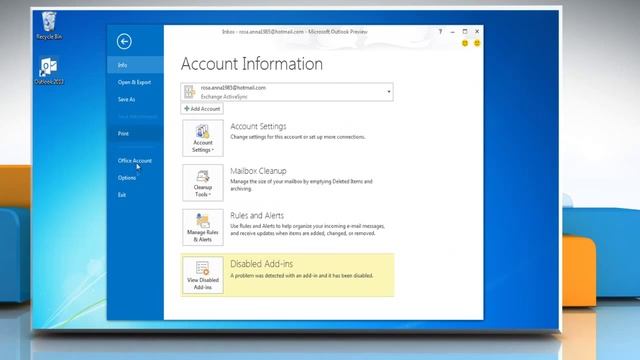Click the account icon beside the email address
Viewport: 640px width, 360px height.
click(x=189, y=92)
